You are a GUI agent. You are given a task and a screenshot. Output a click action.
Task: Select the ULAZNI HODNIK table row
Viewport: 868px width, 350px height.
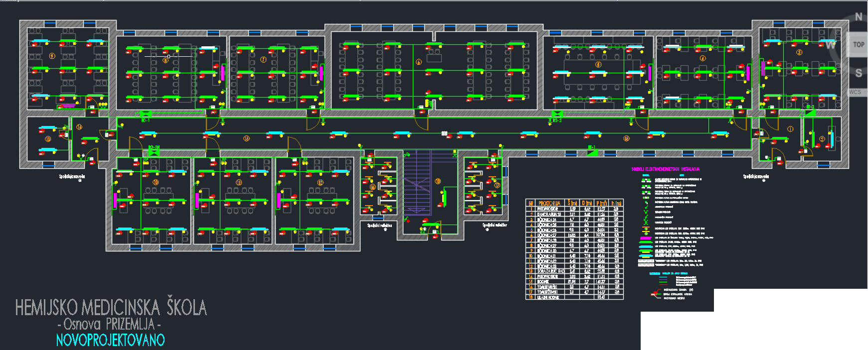pyautogui.click(x=548, y=297)
